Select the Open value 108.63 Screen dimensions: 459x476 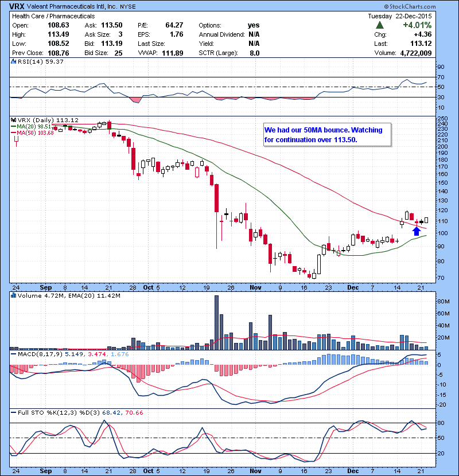(59, 25)
